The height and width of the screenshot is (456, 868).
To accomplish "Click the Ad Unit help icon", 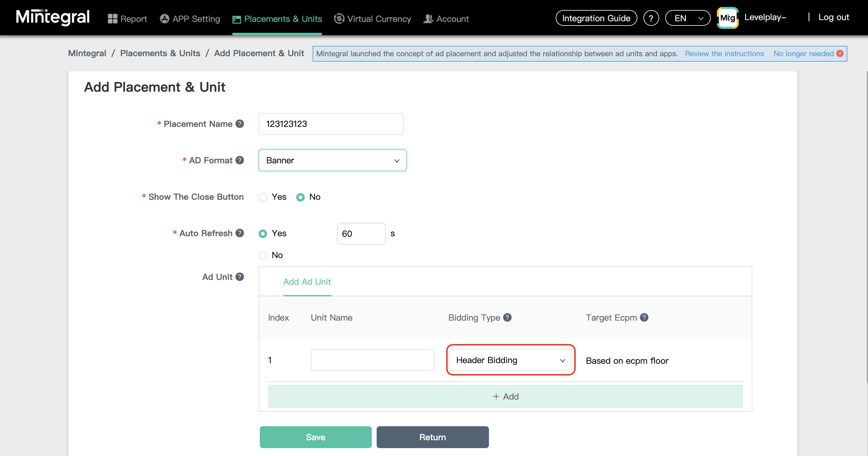I will [x=239, y=277].
